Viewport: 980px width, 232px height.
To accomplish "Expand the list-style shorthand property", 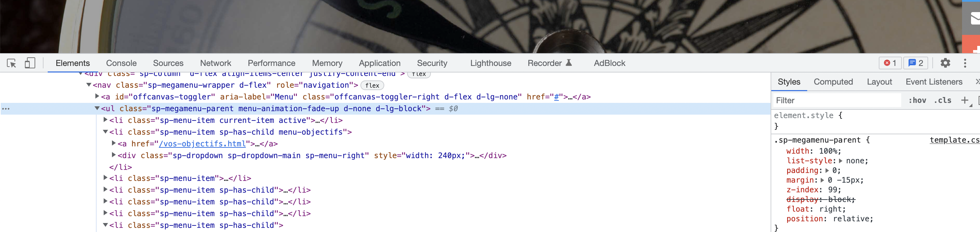I will click(841, 161).
